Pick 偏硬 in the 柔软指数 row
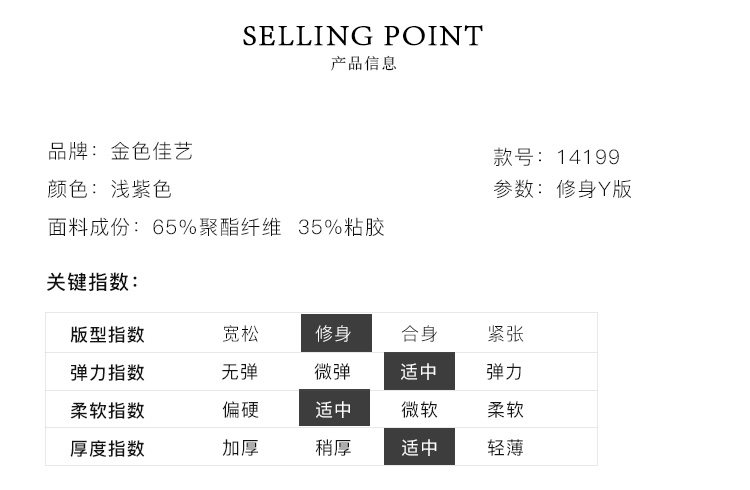Image resolution: width=750 pixels, height=490 pixels. tap(240, 410)
